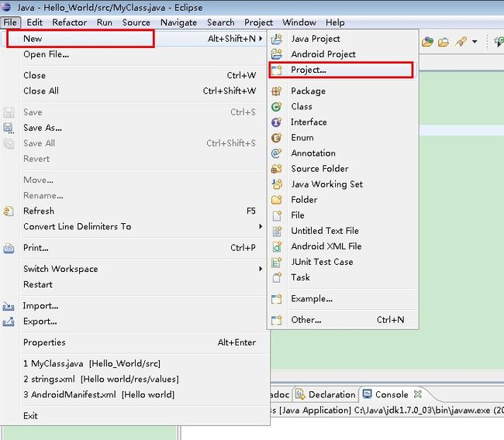
Task: Click the open folder toolbar icon
Action: 444,42
